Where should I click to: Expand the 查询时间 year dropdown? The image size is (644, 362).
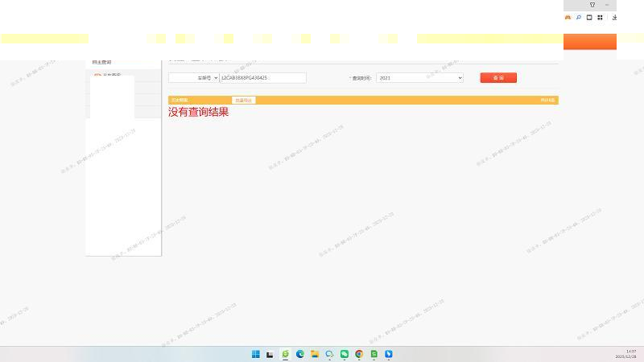[419, 78]
